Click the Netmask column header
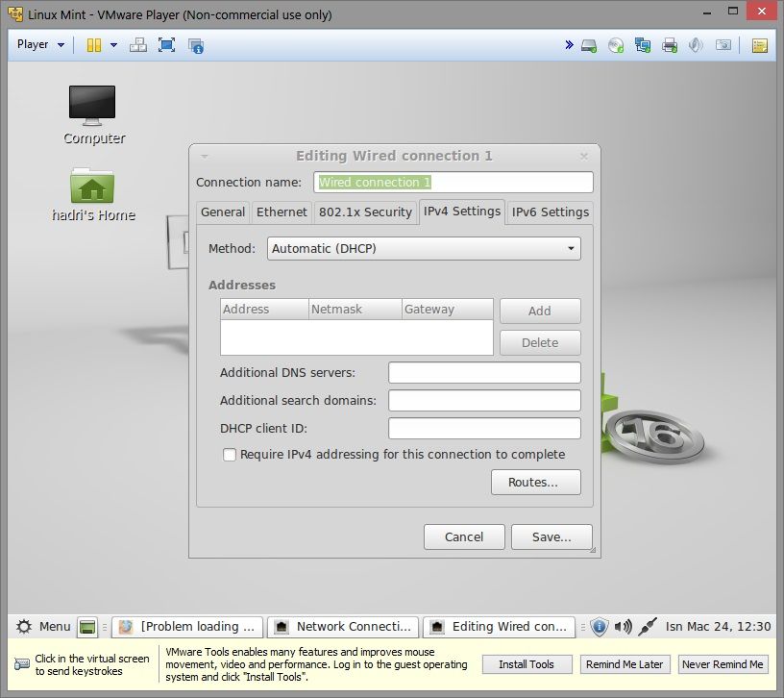The image size is (784, 698). (355, 310)
